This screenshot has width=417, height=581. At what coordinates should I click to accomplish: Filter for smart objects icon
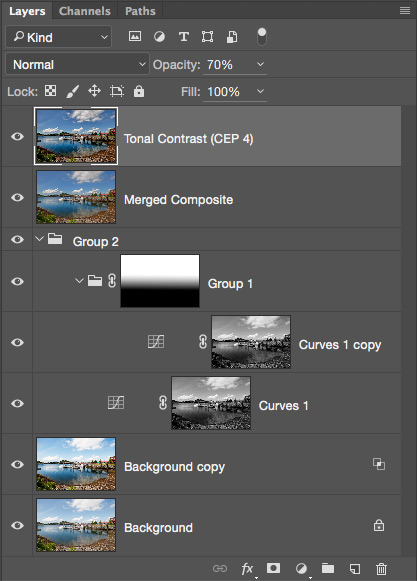[x=232, y=37]
